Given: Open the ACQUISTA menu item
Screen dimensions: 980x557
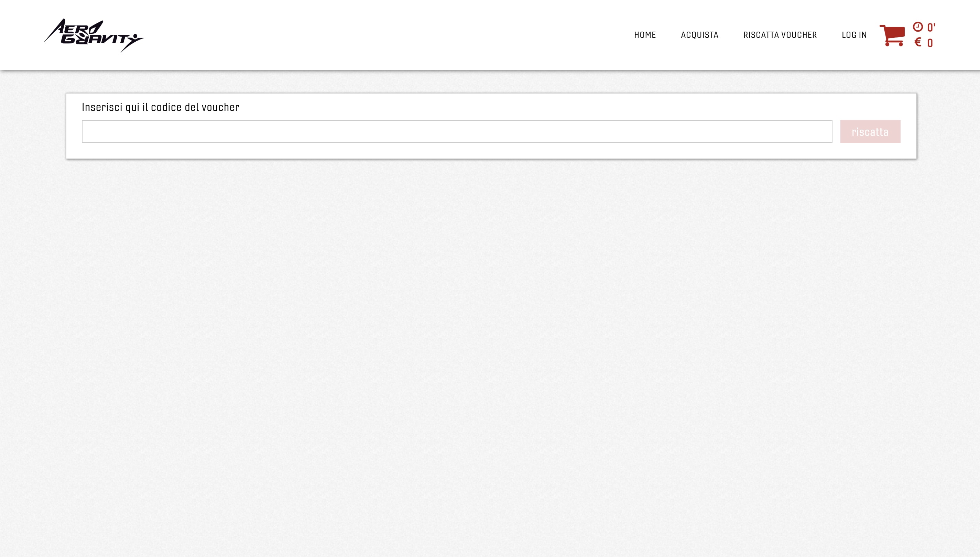Looking at the screenshot, I should [x=699, y=35].
